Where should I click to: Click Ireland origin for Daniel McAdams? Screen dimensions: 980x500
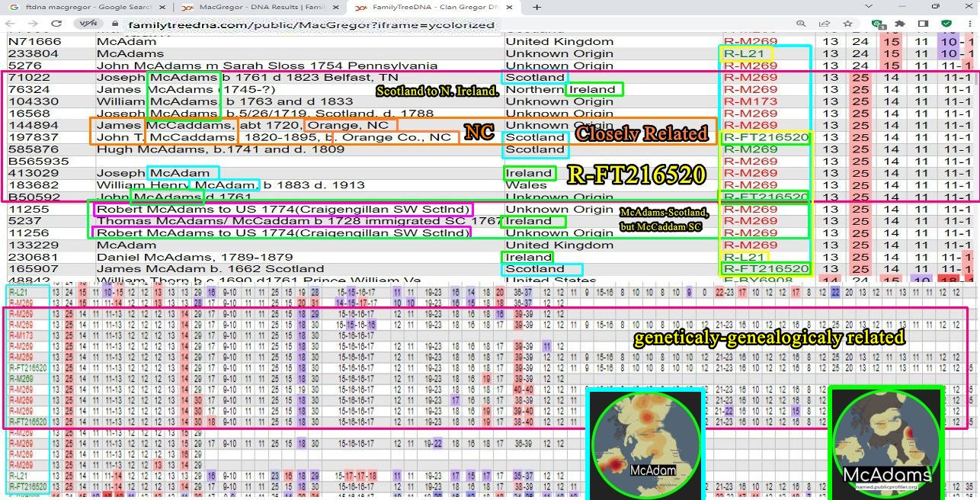point(528,257)
